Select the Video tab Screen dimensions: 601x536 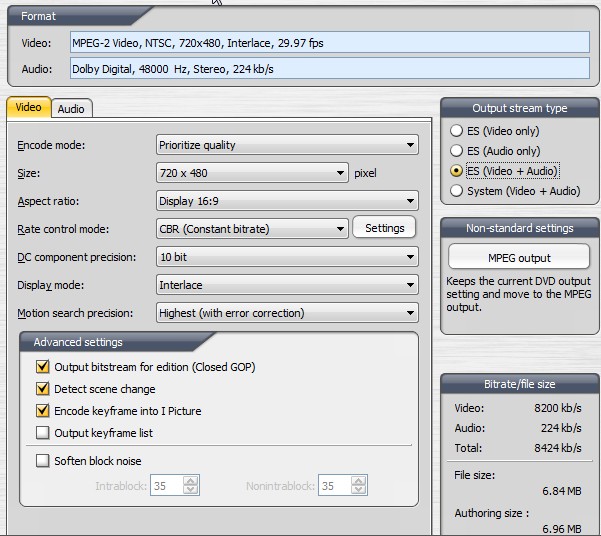(28, 107)
